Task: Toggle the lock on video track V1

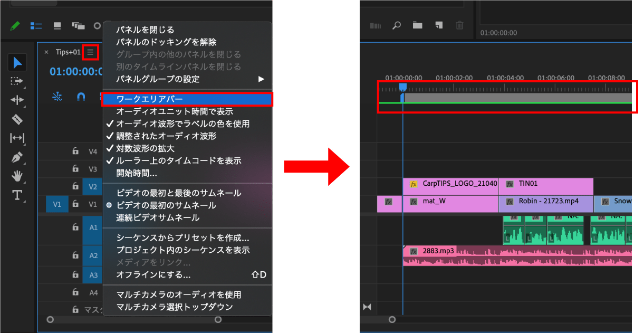Action: (x=75, y=204)
